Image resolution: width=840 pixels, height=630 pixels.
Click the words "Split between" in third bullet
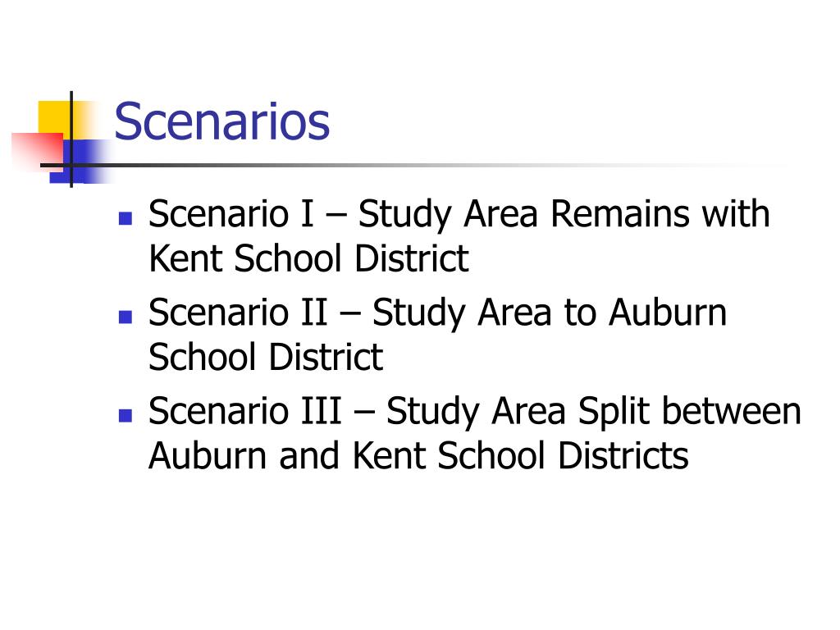pyautogui.click(x=689, y=410)
